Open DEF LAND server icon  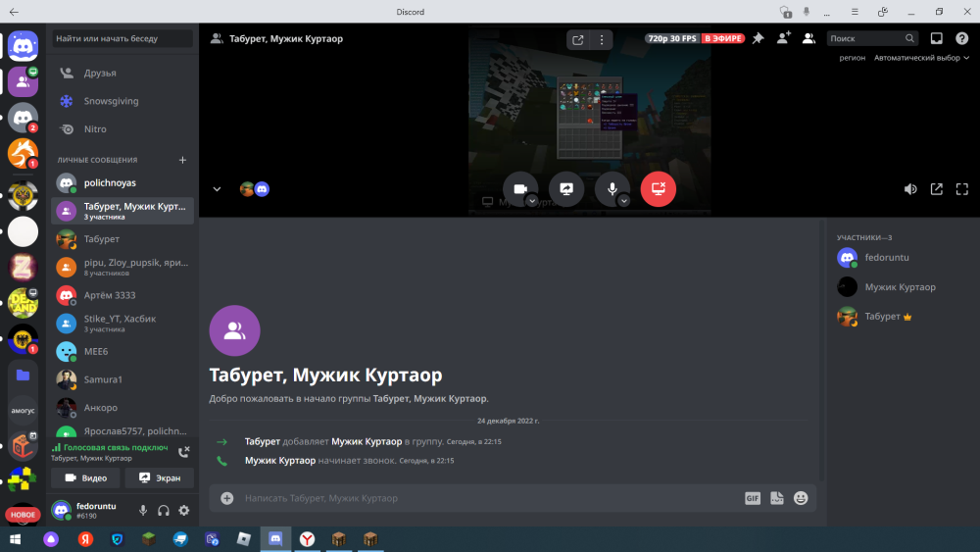click(x=24, y=303)
